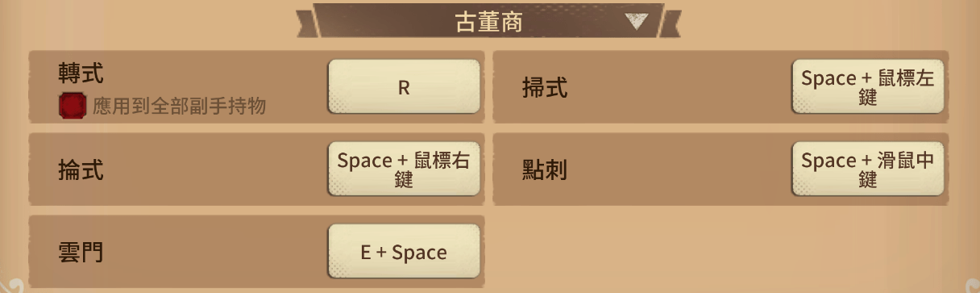Edit the 掄式 Space + 鼠標右鍵 binding
980x293 pixels.
pos(404,170)
